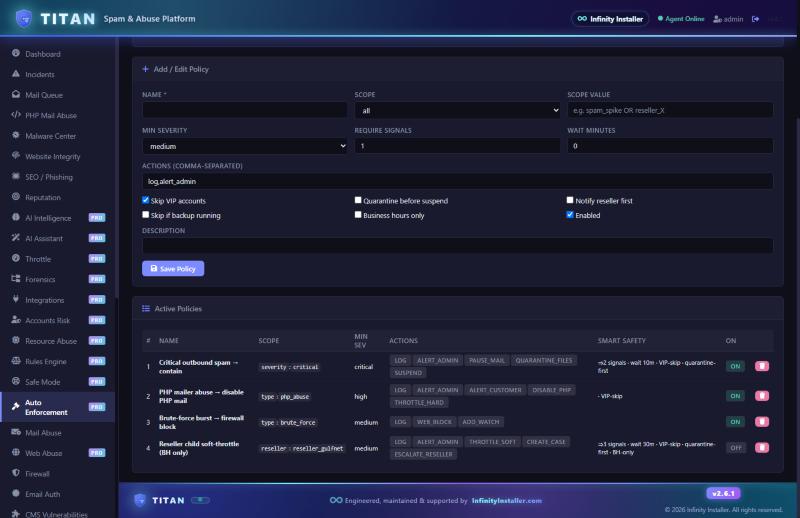800x518 pixels.
Task: Open the Min Severity dropdown showing medium
Action: [x=244, y=146]
